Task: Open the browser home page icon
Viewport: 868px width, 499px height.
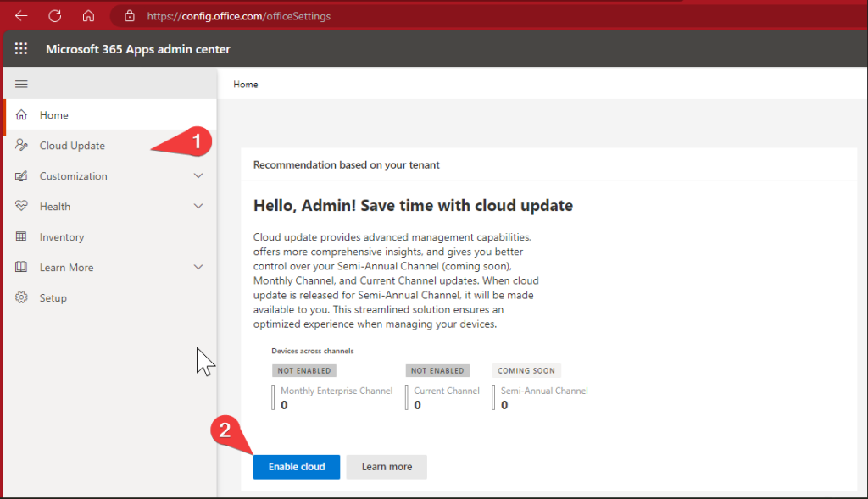Action: [x=88, y=16]
